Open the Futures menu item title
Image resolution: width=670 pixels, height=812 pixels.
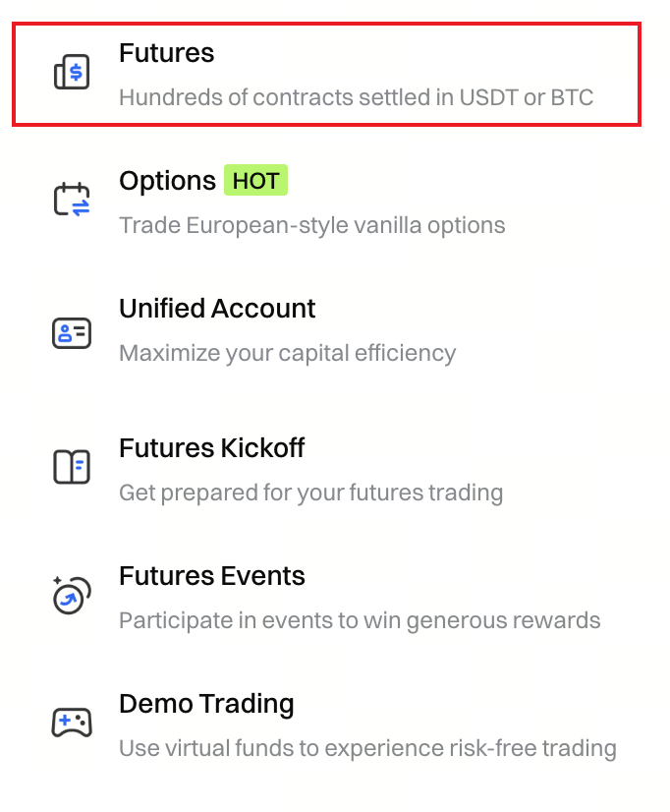coord(166,53)
